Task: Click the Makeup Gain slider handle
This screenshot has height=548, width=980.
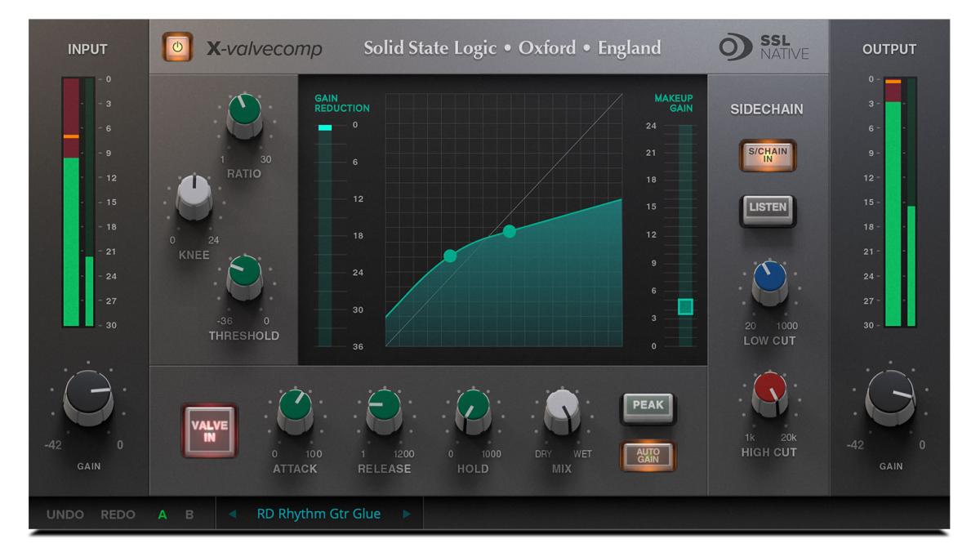Action: coord(685,307)
